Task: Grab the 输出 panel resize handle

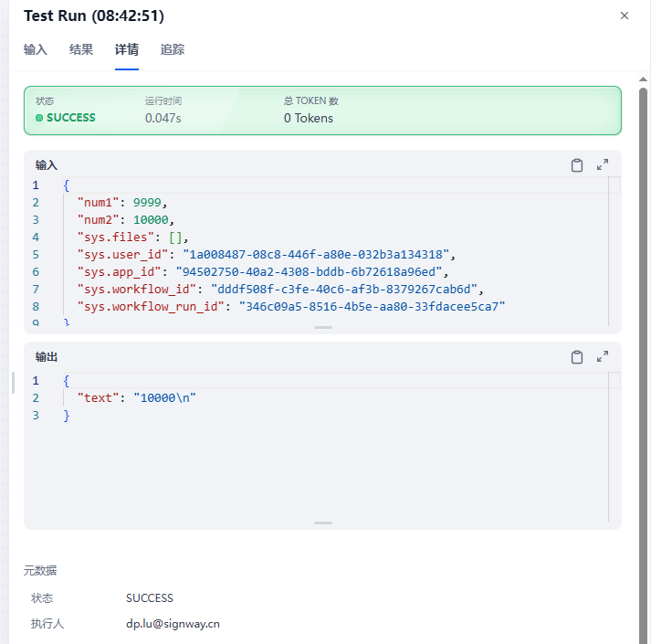Action: tap(323, 523)
